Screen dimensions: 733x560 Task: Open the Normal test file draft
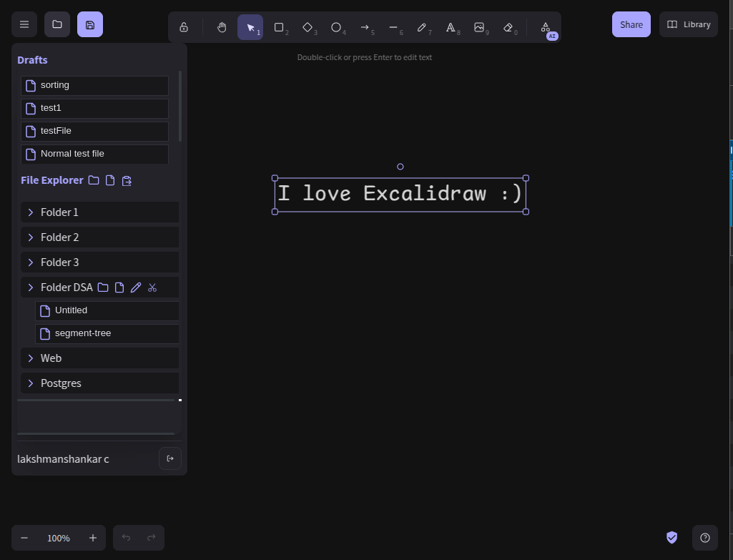(x=94, y=154)
